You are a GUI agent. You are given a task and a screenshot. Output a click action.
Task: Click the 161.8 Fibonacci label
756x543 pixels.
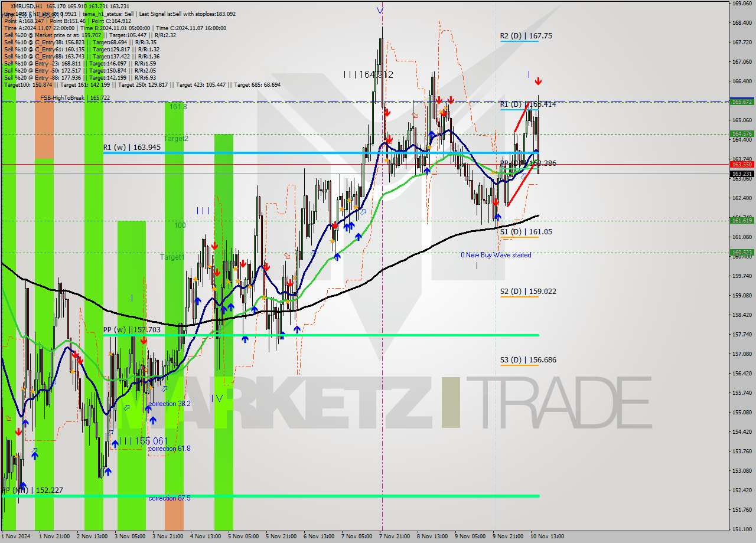pyautogui.click(x=178, y=107)
